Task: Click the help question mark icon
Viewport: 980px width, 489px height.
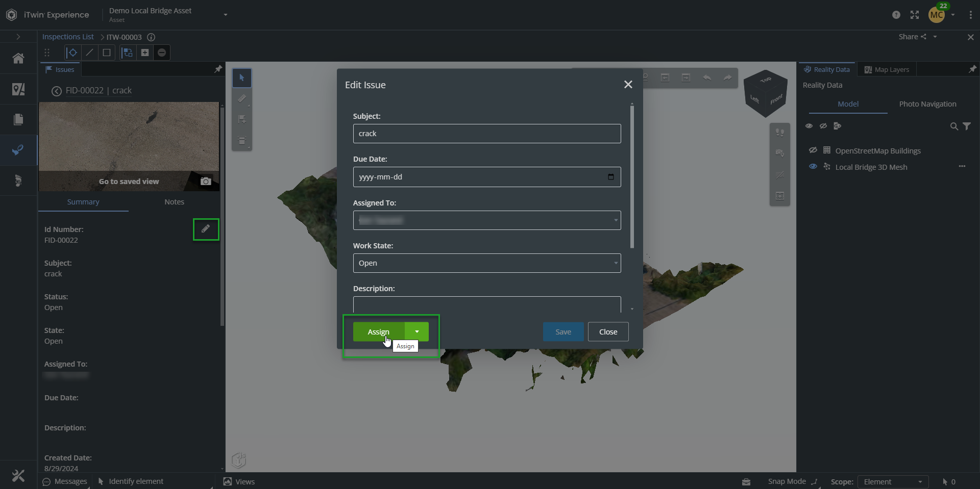Action: point(896,15)
